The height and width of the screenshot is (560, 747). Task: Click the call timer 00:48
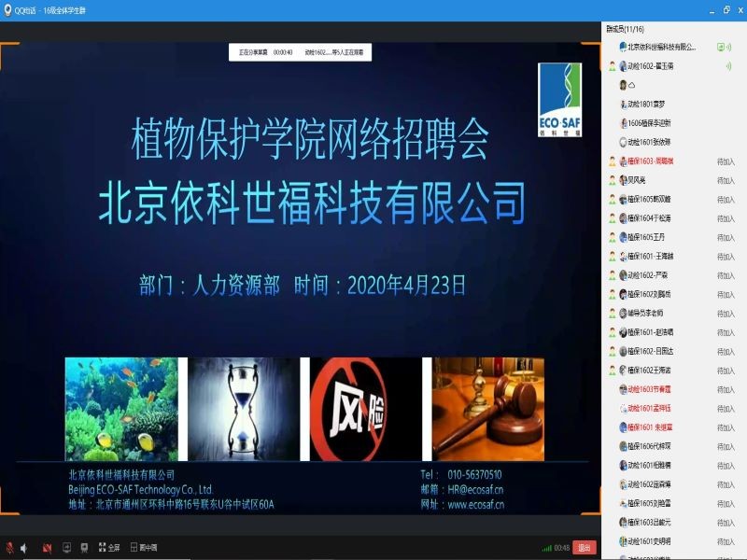point(562,548)
